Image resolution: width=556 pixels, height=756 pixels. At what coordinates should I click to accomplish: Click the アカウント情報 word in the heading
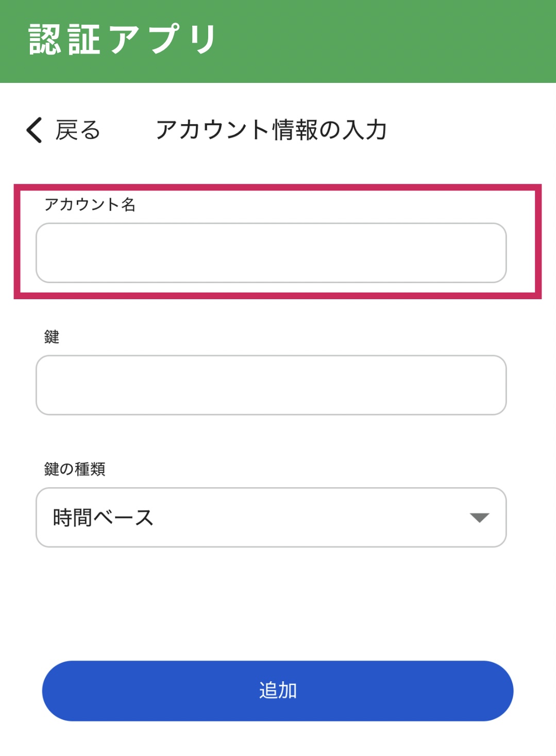236,130
